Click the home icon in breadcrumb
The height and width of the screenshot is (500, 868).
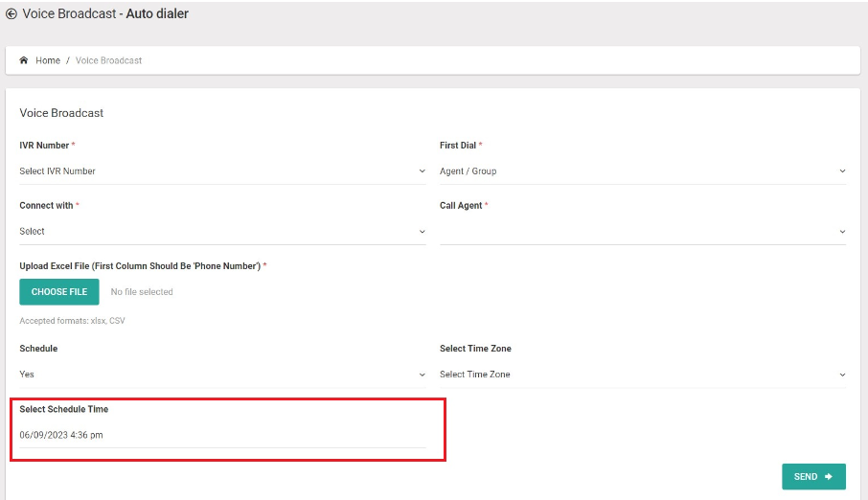coord(23,60)
